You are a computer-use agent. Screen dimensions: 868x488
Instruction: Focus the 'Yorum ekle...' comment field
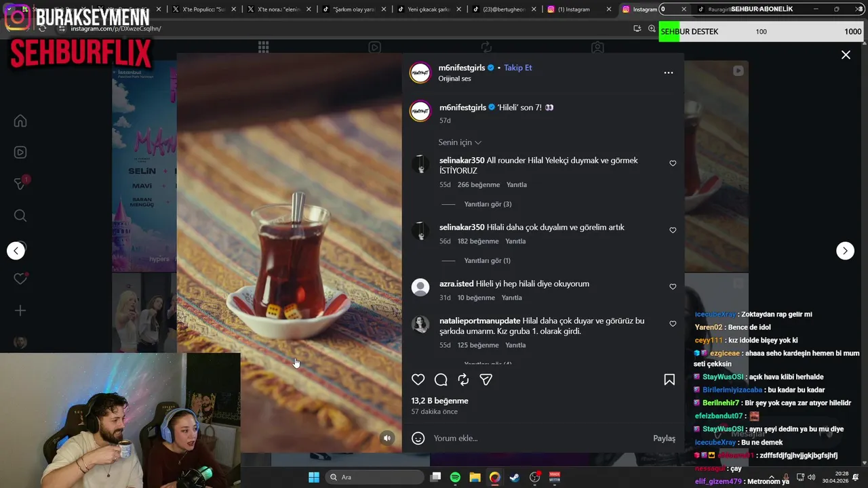coord(539,439)
